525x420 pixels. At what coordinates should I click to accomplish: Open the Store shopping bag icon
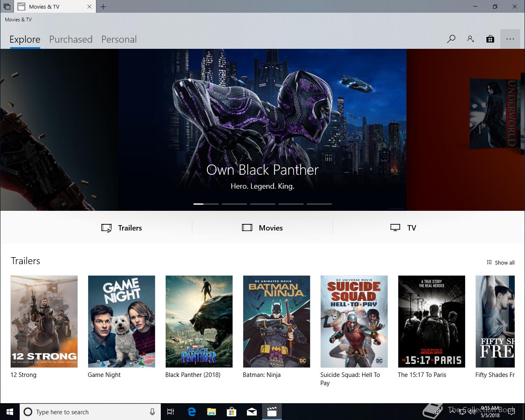(x=490, y=39)
